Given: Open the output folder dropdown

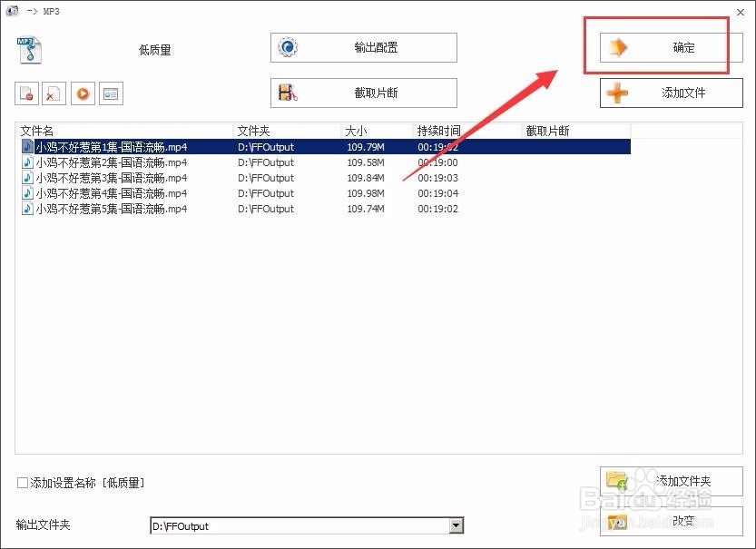Looking at the screenshot, I should pos(455,525).
